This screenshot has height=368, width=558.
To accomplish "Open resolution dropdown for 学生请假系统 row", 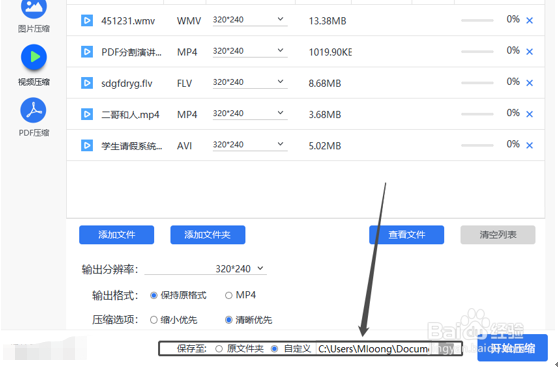I will [x=250, y=145].
